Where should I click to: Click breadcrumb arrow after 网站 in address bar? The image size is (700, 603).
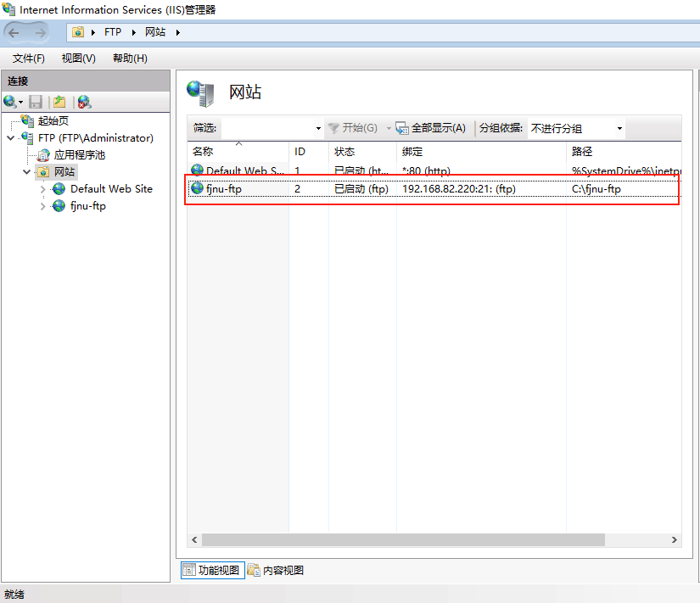point(177,32)
